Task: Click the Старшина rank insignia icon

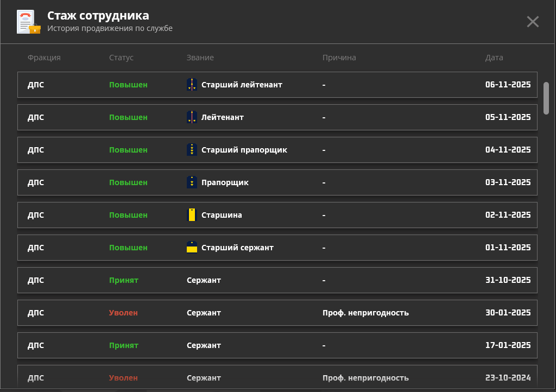Action: click(x=192, y=215)
